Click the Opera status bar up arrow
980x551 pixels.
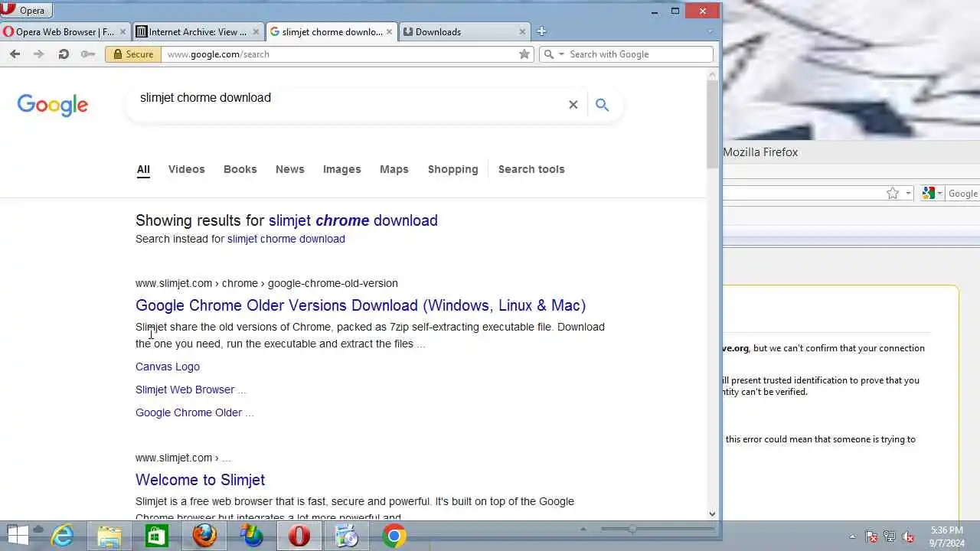(583, 529)
